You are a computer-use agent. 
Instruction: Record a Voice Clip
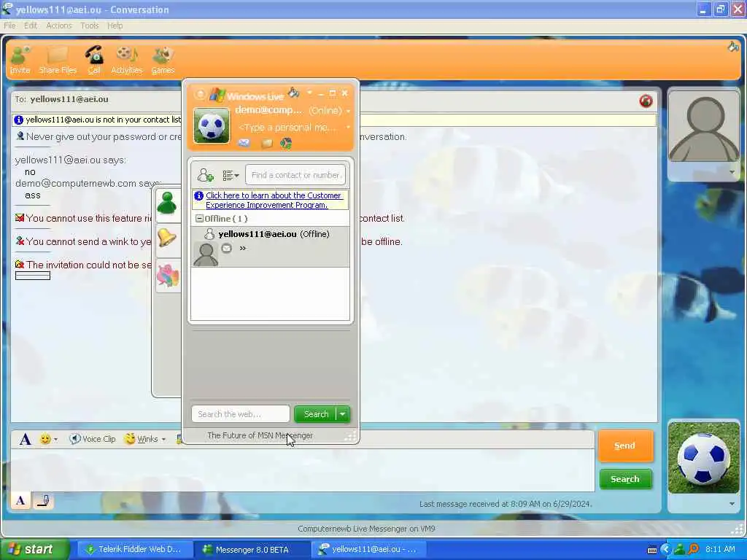click(x=93, y=438)
